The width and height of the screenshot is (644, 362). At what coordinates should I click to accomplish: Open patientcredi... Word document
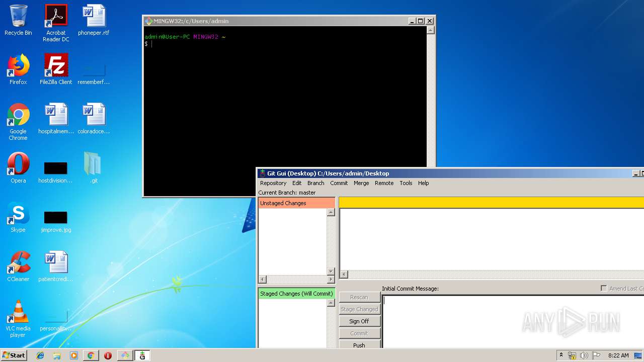[x=56, y=266]
